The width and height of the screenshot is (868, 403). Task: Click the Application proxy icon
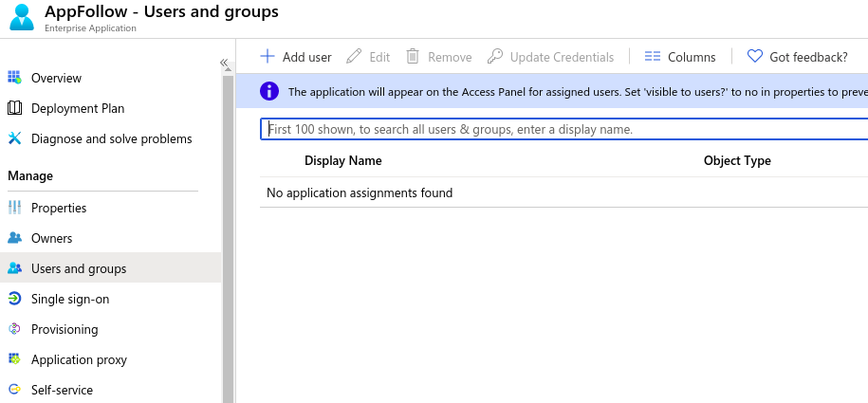[x=14, y=359]
